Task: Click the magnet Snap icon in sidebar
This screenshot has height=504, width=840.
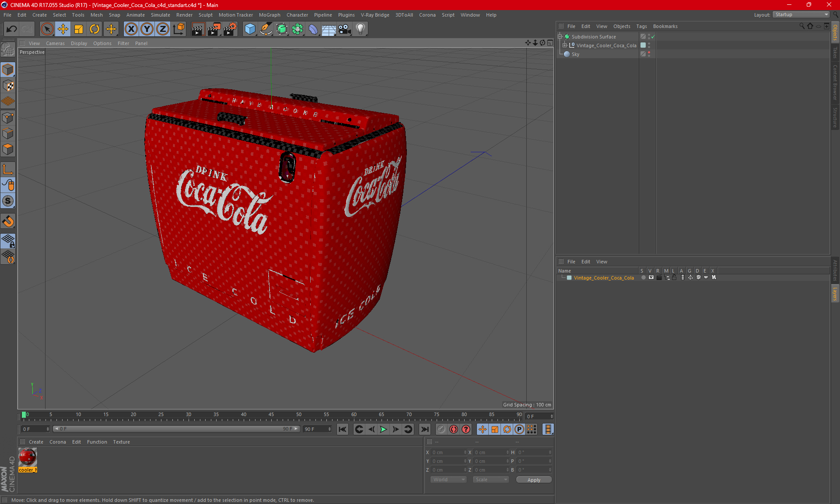Action: point(8,221)
